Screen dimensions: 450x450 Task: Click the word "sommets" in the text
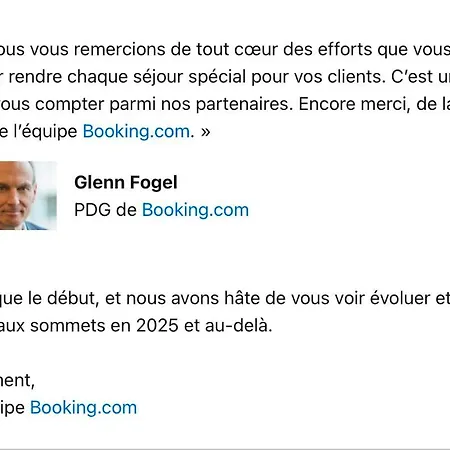pyautogui.click(x=68, y=325)
